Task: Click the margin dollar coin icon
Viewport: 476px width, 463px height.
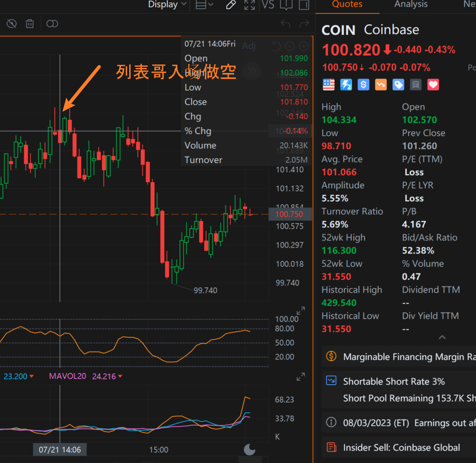Action: [x=331, y=356]
